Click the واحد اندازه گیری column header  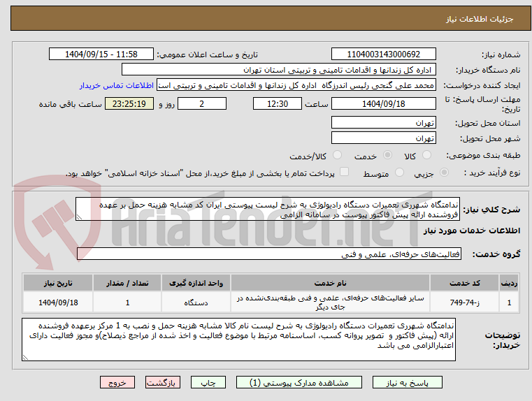tap(196, 283)
